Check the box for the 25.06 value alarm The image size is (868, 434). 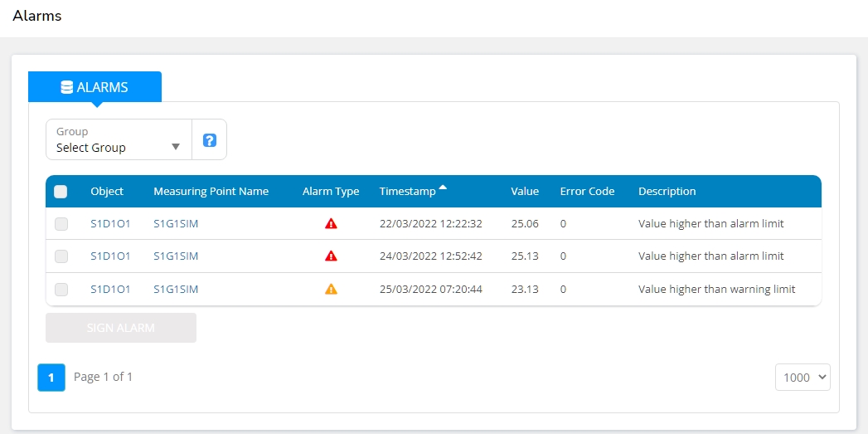(x=61, y=224)
